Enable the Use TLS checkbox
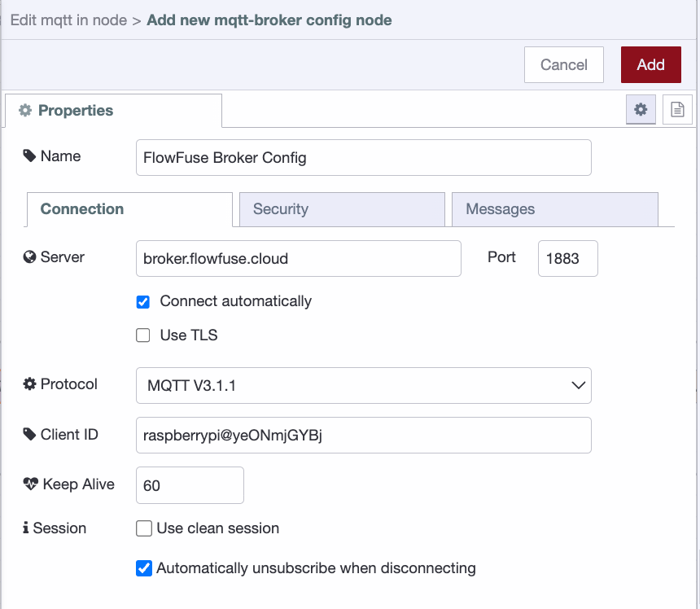 click(x=142, y=335)
